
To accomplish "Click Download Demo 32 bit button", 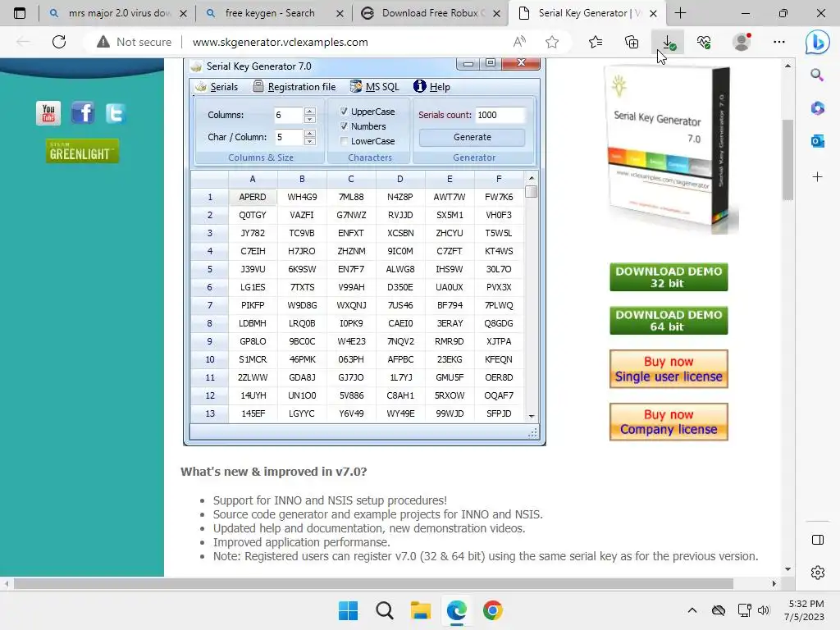I will tap(669, 277).
